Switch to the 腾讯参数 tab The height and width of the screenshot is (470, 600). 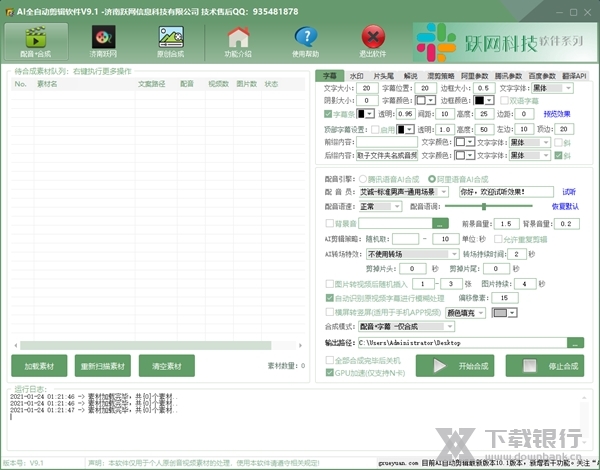(x=508, y=76)
